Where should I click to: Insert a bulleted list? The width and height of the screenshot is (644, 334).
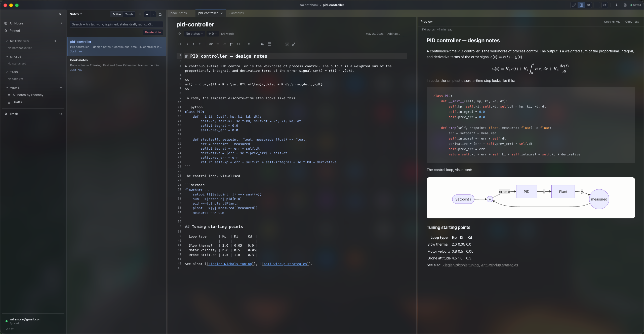[218, 44]
